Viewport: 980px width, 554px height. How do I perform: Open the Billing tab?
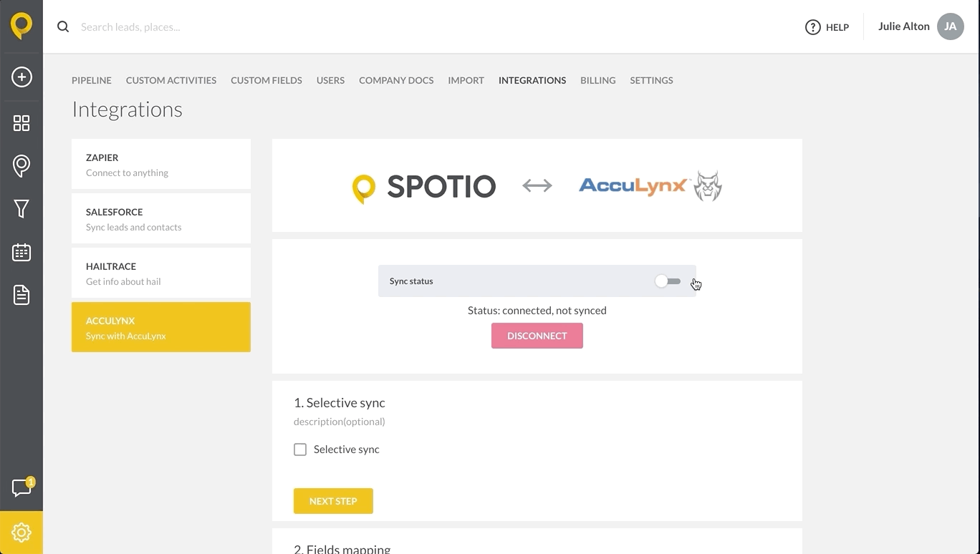pyautogui.click(x=598, y=80)
